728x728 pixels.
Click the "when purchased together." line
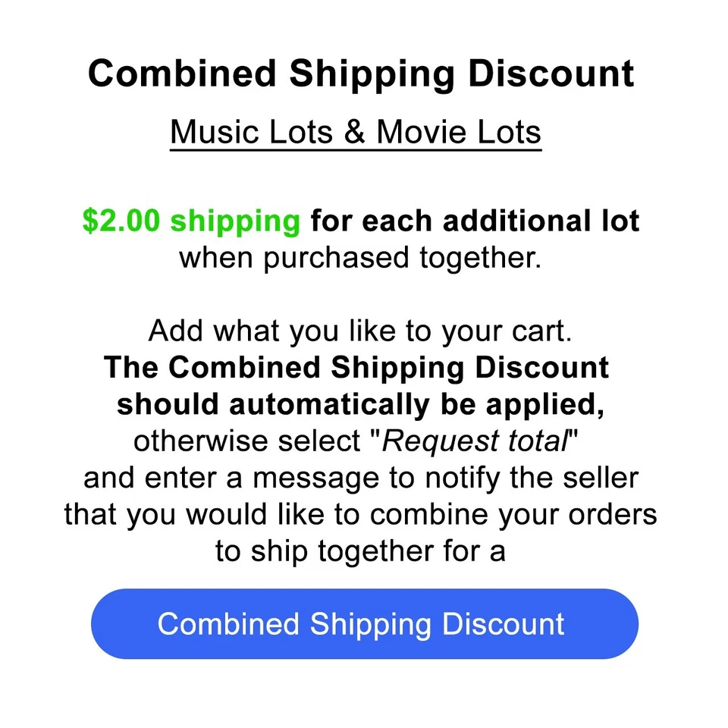(361, 258)
